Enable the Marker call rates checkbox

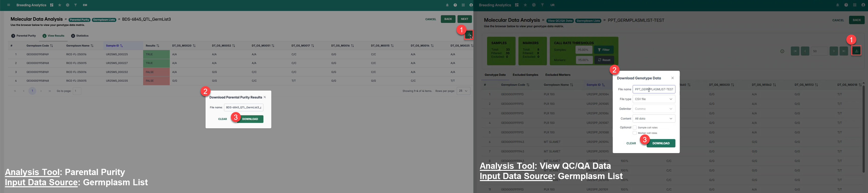[x=634, y=133]
